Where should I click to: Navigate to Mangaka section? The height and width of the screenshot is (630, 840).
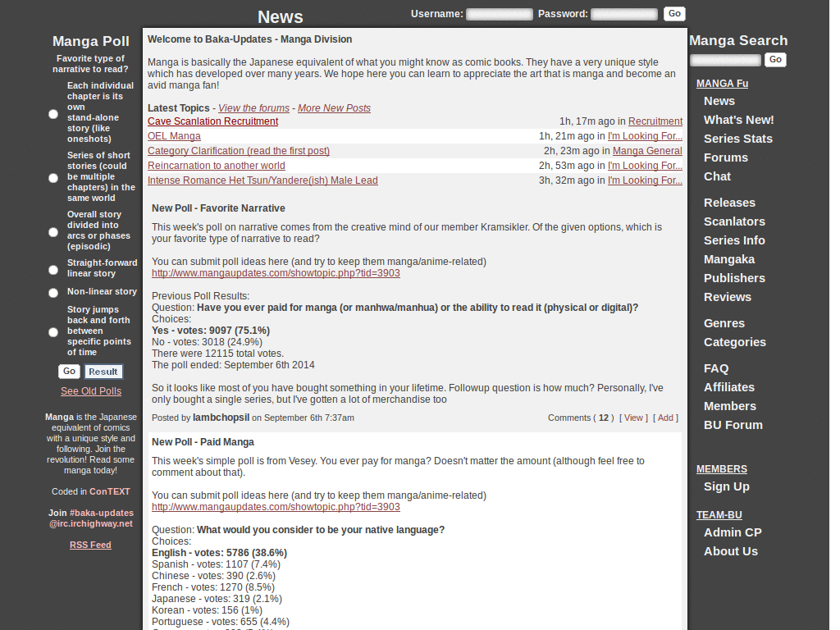tap(728, 259)
